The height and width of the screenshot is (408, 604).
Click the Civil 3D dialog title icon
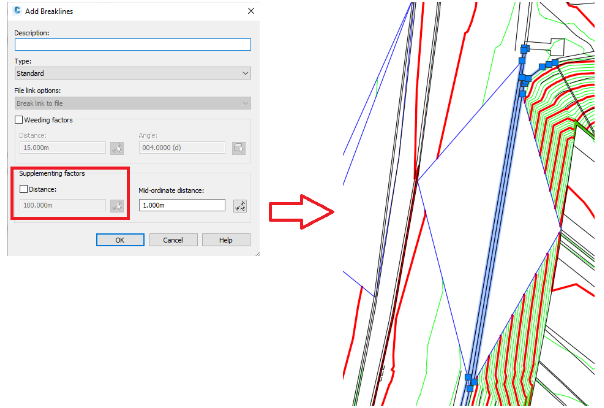(x=17, y=10)
